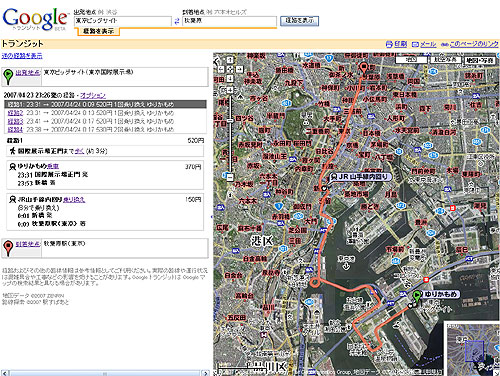This screenshot has height=376, width=500.
Task: Pan the map down with arrow button
Action: click(x=230, y=79)
